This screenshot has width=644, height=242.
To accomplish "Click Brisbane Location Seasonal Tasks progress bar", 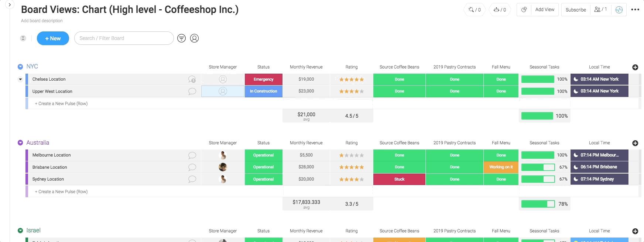I will coord(538,167).
